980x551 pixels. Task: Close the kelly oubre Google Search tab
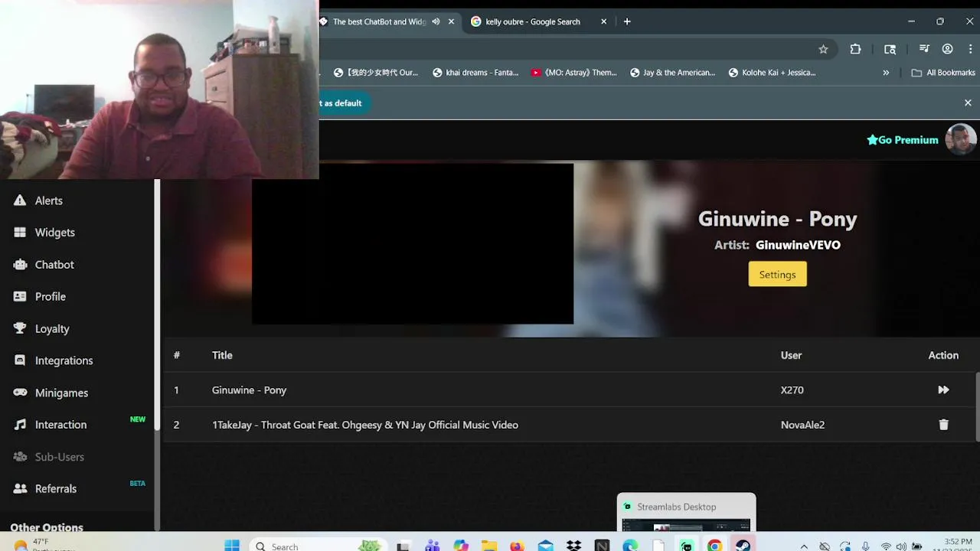click(x=603, y=21)
